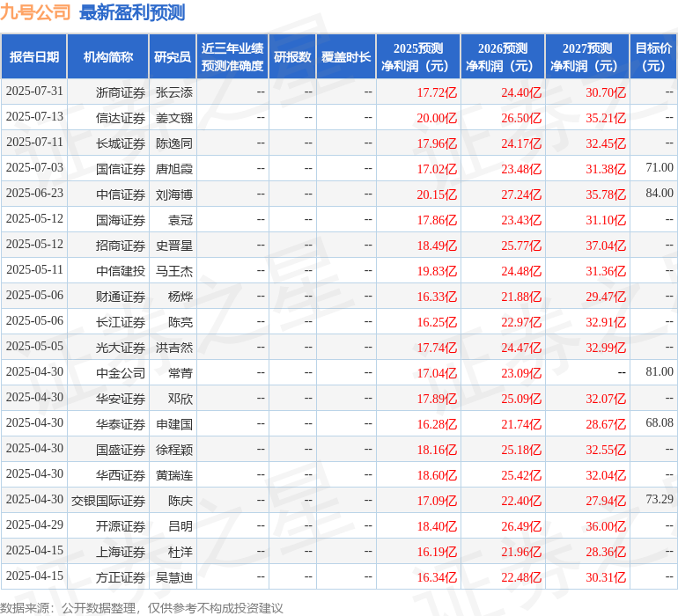Click the 九号公司 title text
This screenshot has width=678, height=616.
(x=36, y=12)
